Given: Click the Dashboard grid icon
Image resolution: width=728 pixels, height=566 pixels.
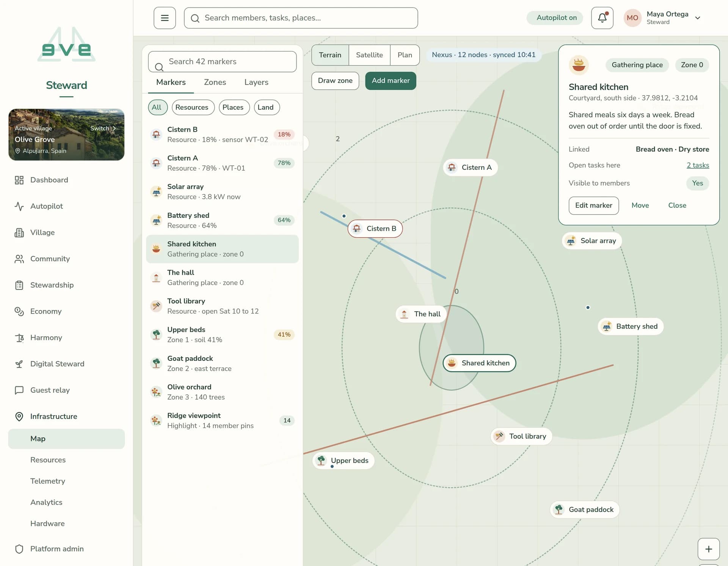Looking at the screenshot, I should click(19, 180).
